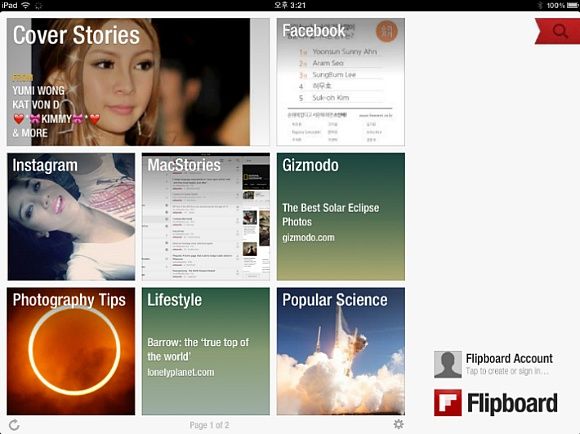
Task: Tap 'Aram Seo' in Facebook tile
Action: point(328,63)
